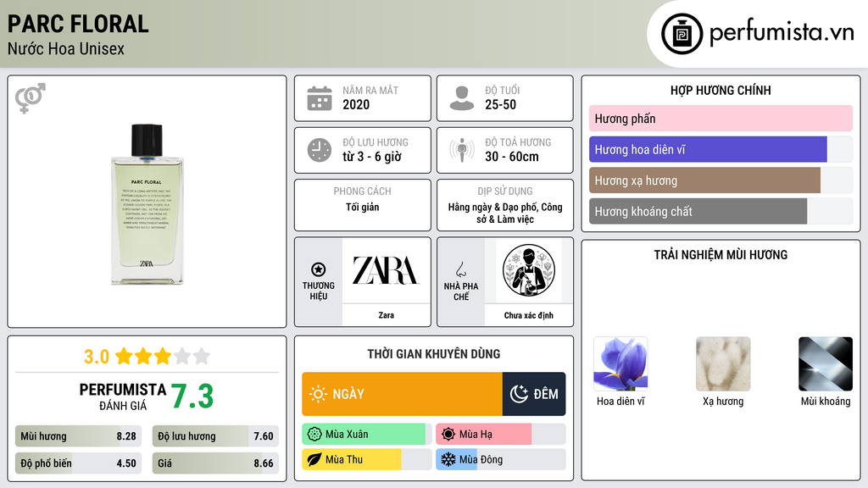Viewport: 868px width, 488px height.
Task: Click the PERFUMISTA ĐÁNH GIÁ label
Action: pos(122,396)
